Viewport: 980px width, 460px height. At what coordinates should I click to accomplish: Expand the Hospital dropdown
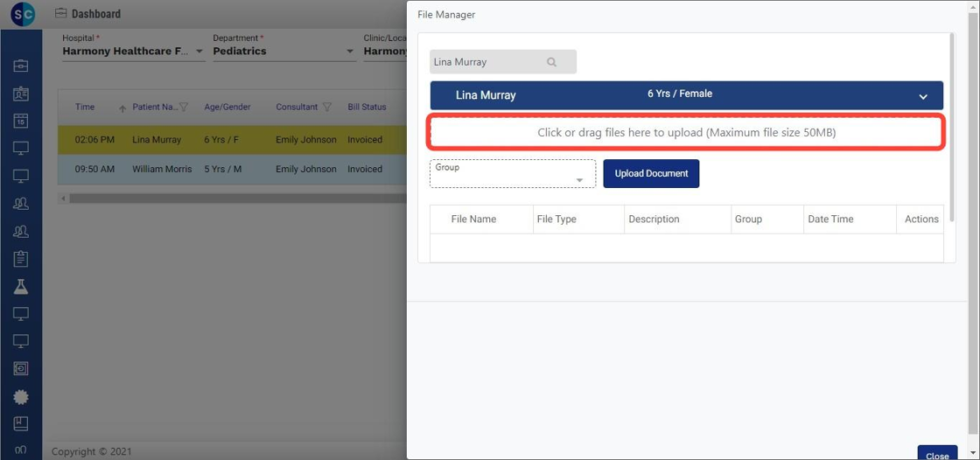pyautogui.click(x=199, y=52)
